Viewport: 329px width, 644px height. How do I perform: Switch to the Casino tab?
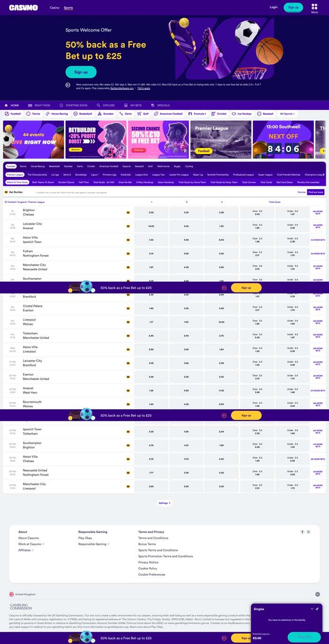point(55,8)
